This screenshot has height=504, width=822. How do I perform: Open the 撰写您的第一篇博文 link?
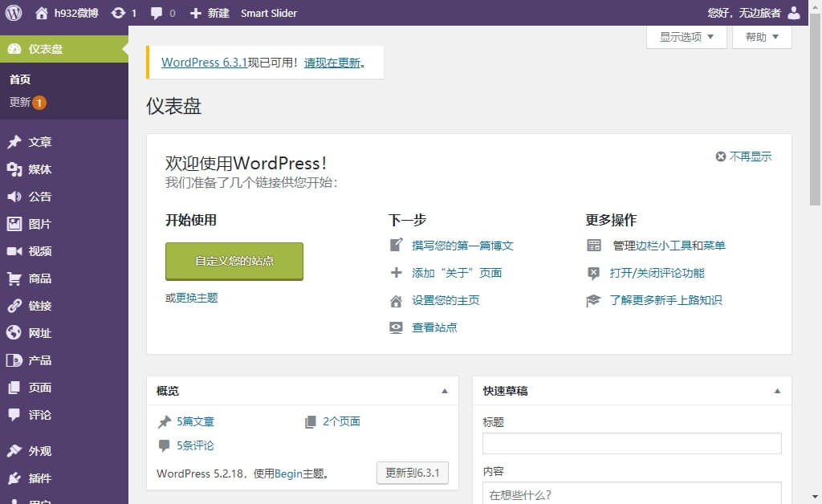[462, 246]
